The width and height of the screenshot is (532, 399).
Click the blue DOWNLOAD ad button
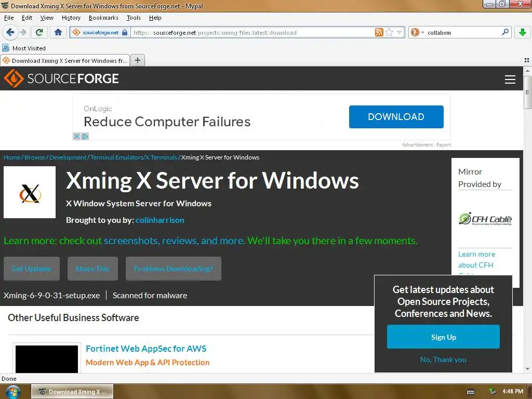396,117
